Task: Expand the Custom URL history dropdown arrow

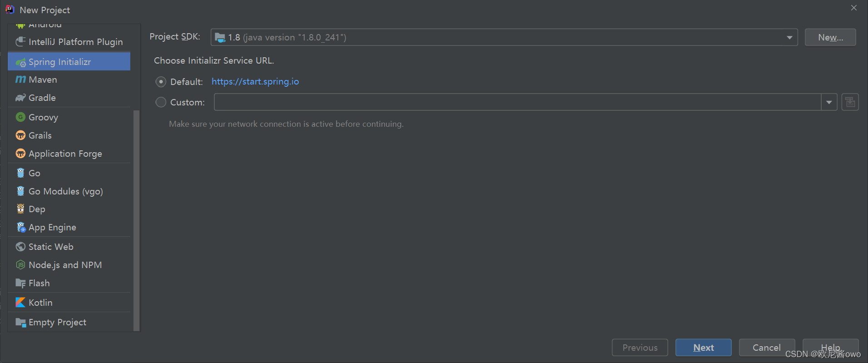Action: (829, 102)
